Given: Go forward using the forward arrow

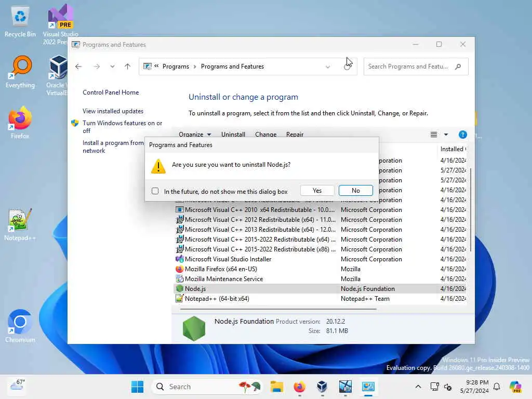Looking at the screenshot, I should [97, 66].
